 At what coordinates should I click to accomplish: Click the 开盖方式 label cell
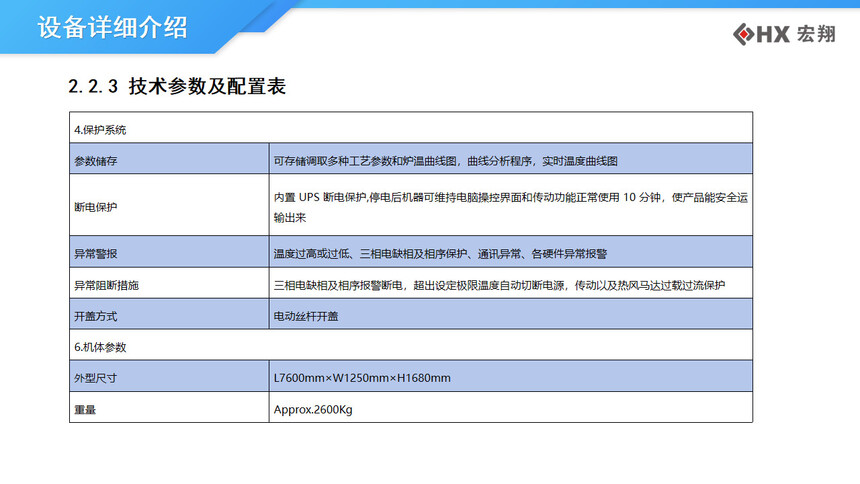point(96,316)
